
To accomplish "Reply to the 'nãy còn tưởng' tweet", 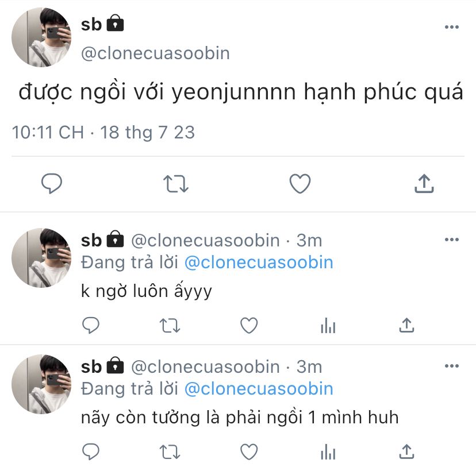I will pos(91,452).
